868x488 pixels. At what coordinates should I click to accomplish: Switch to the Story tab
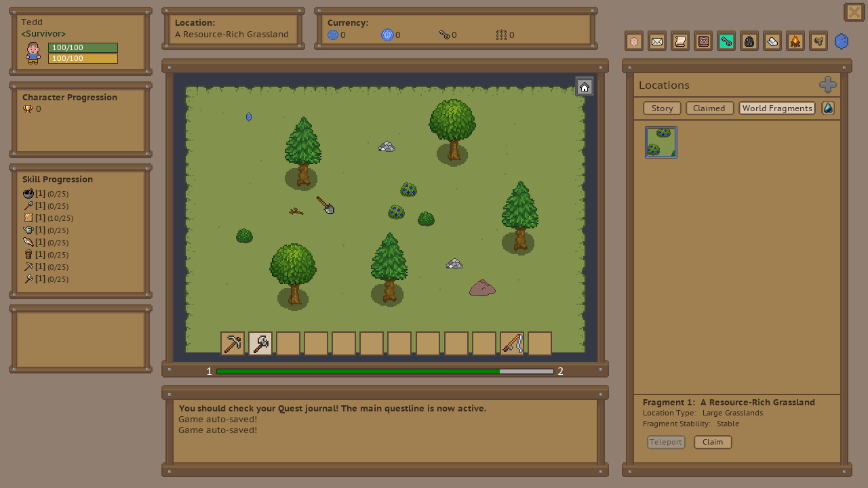click(x=662, y=108)
